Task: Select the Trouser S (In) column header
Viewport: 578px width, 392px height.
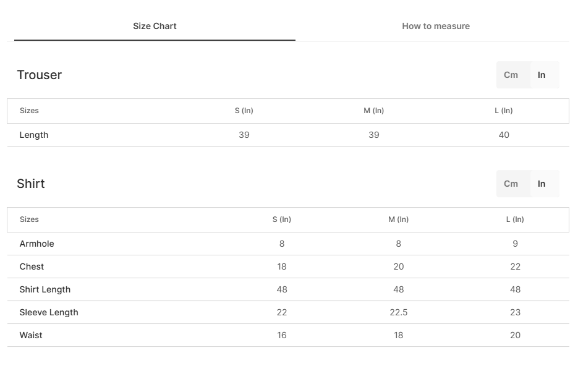Action: [244, 111]
